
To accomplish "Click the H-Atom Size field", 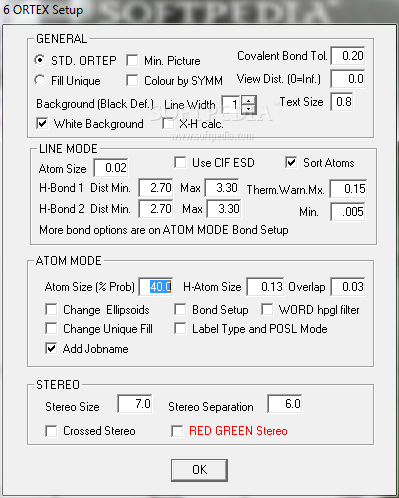I will 266,287.
